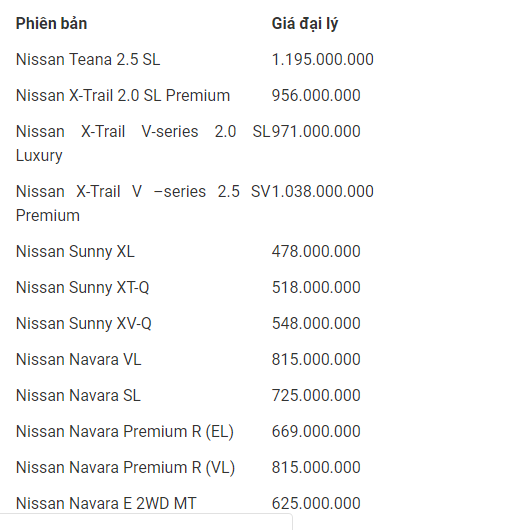Select Nissan X-Trail V-series 2.5 SV Premium
515x530 pixels.
coord(143,203)
